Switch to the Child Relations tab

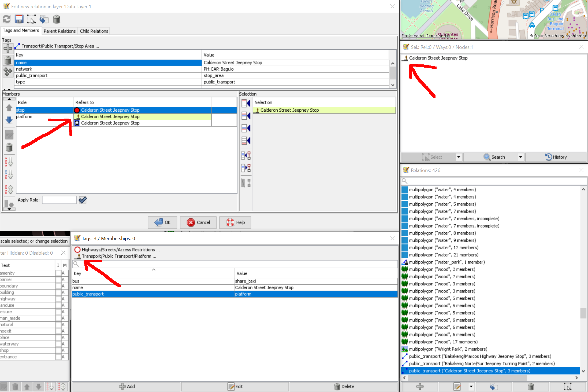tap(94, 31)
